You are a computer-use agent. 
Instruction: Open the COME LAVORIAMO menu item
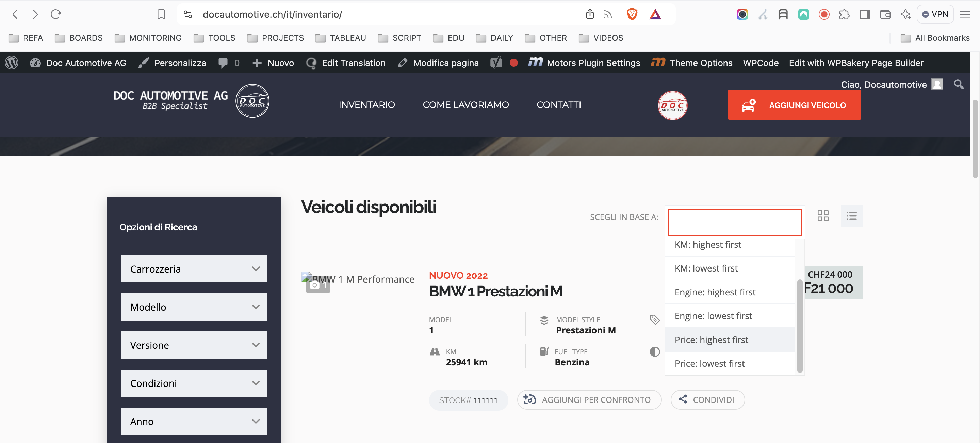[x=465, y=104]
